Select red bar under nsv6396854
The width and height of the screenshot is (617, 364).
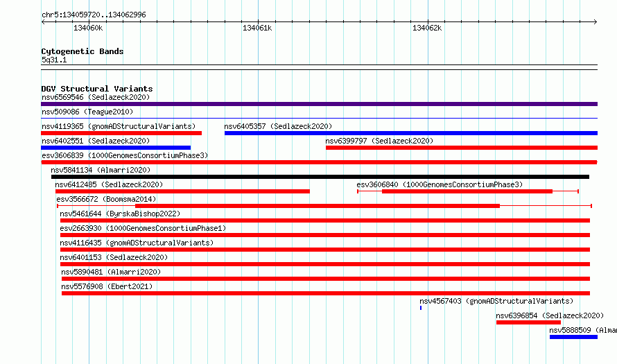[x=528, y=322]
